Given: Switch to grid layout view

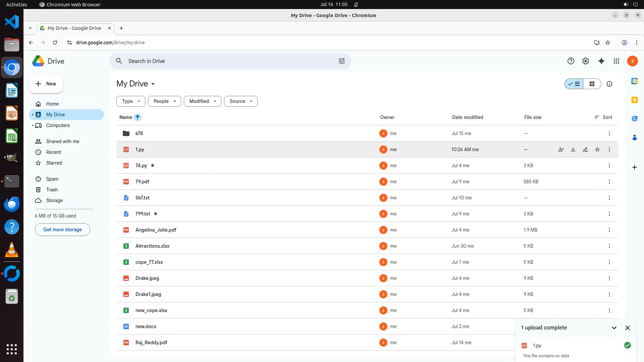Looking at the screenshot, I should [592, 84].
